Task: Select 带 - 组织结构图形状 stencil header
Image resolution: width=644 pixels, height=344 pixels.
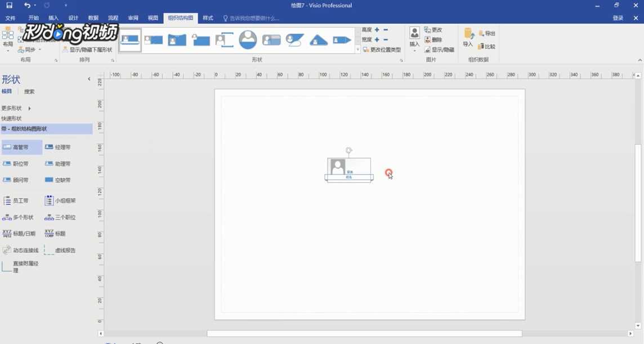Action: 46,128
